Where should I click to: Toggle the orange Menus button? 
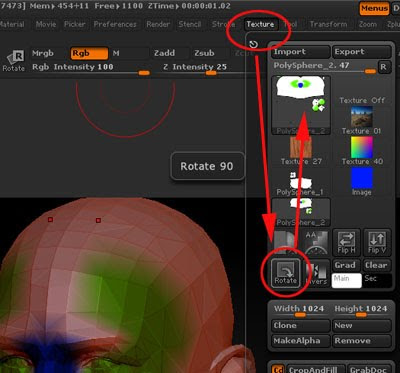pos(375,8)
